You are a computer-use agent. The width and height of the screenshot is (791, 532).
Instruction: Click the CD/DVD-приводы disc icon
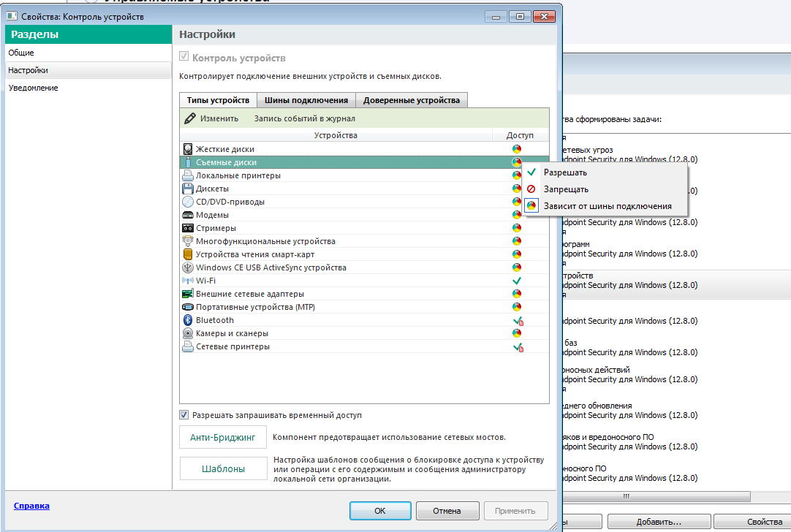click(188, 202)
